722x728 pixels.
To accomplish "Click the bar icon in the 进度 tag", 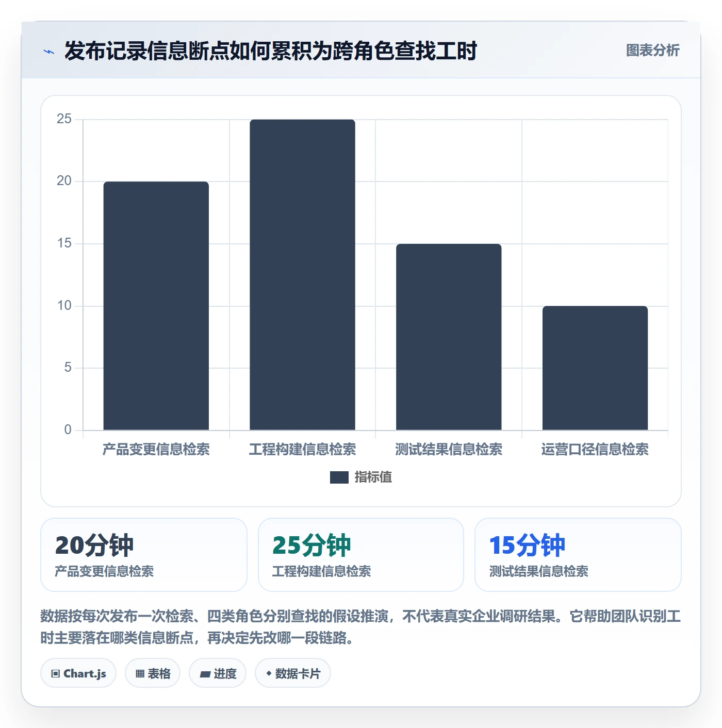I will 205,674.
